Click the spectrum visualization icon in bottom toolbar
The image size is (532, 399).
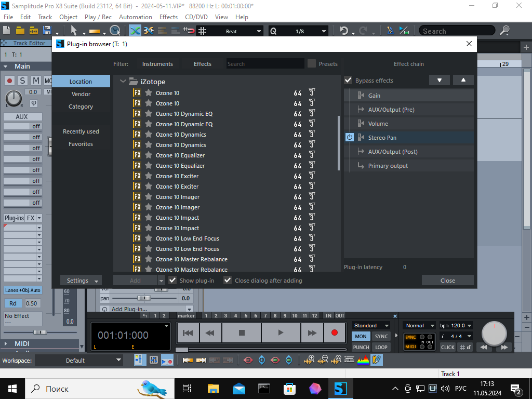tap(363, 360)
